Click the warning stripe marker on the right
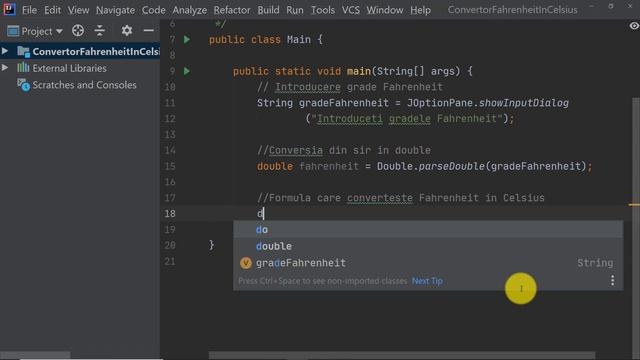Viewport: 640px width, 360px height. pos(634,204)
